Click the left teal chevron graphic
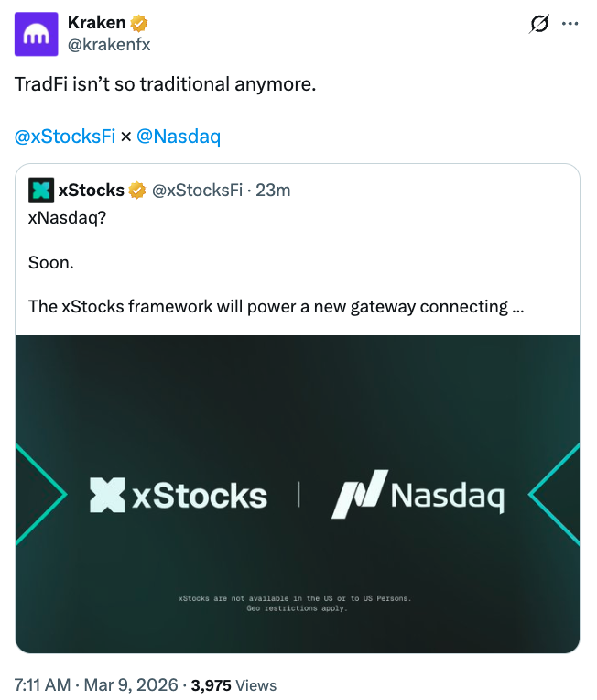The image size is (597, 700). (x=42, y=495)
